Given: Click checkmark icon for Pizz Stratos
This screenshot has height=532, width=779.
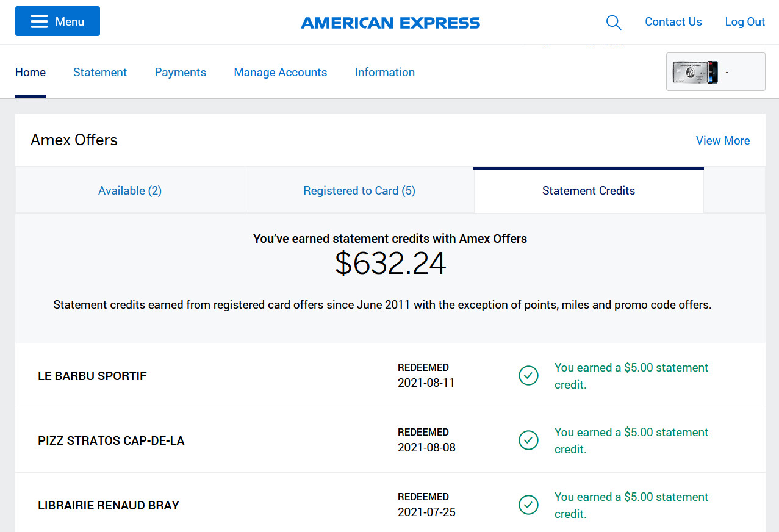Looking at the screenshot, I should (x=528, y=440).
